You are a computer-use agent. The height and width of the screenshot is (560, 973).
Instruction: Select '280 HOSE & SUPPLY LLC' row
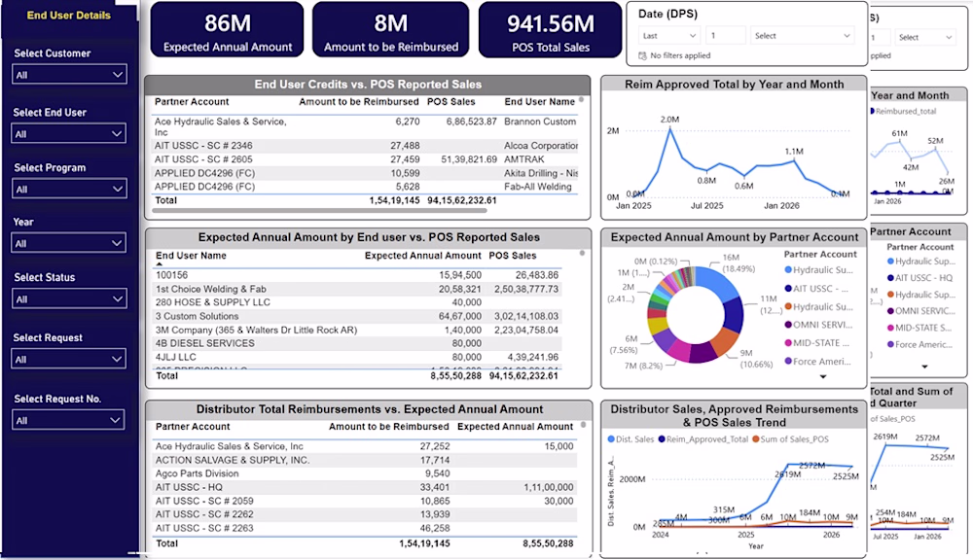pos(357,302)
